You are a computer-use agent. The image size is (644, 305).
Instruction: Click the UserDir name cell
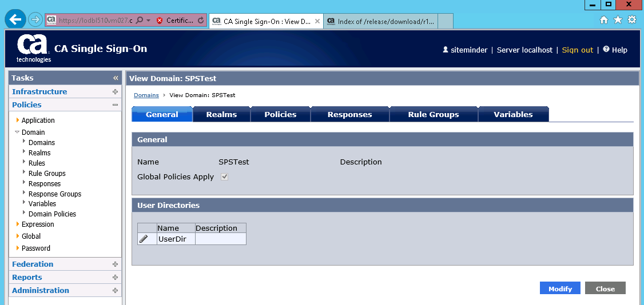(x=176, y=239)
